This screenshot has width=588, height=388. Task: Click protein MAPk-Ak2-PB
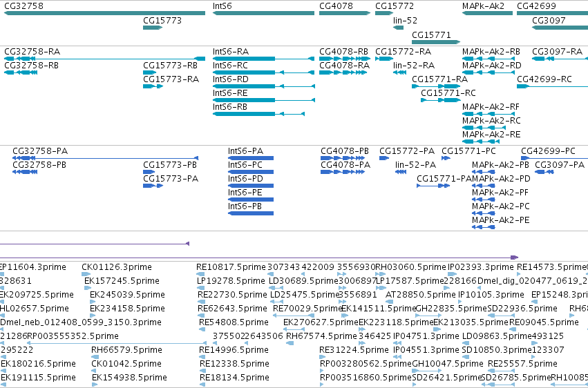click(x=500, y=165)
